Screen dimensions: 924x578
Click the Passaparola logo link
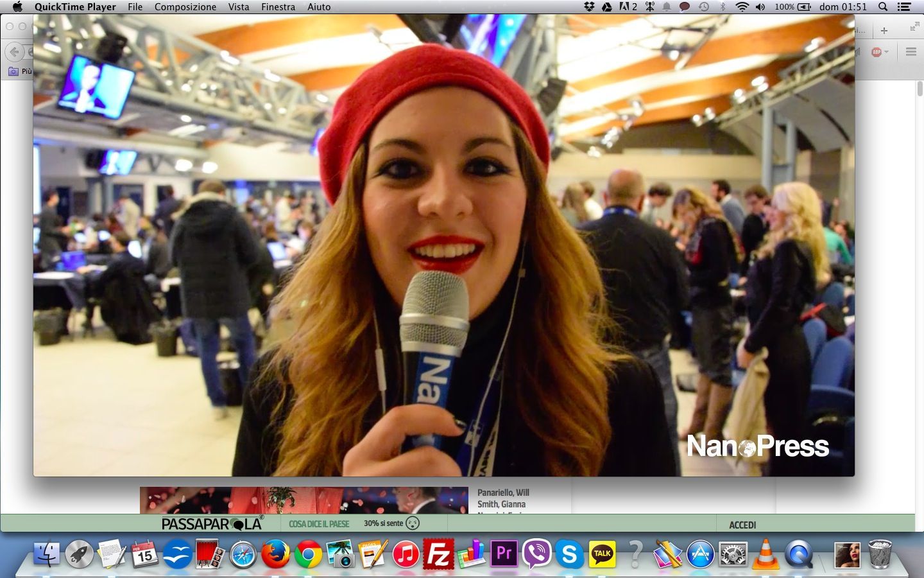tap(212, 524)
